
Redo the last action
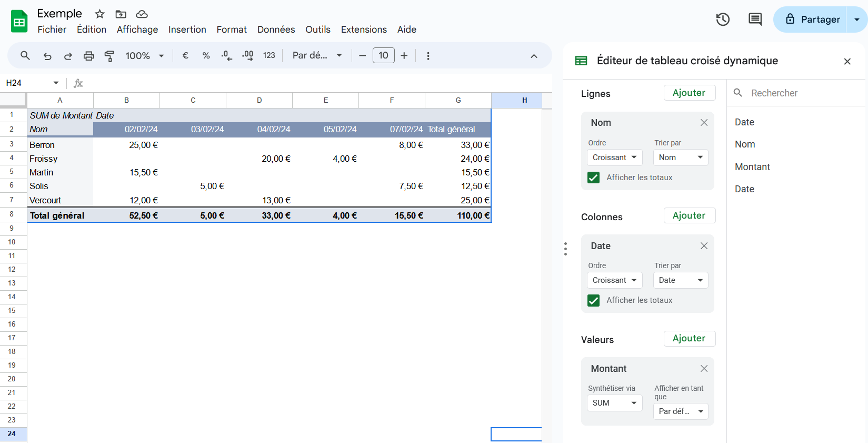coord(68,55)
